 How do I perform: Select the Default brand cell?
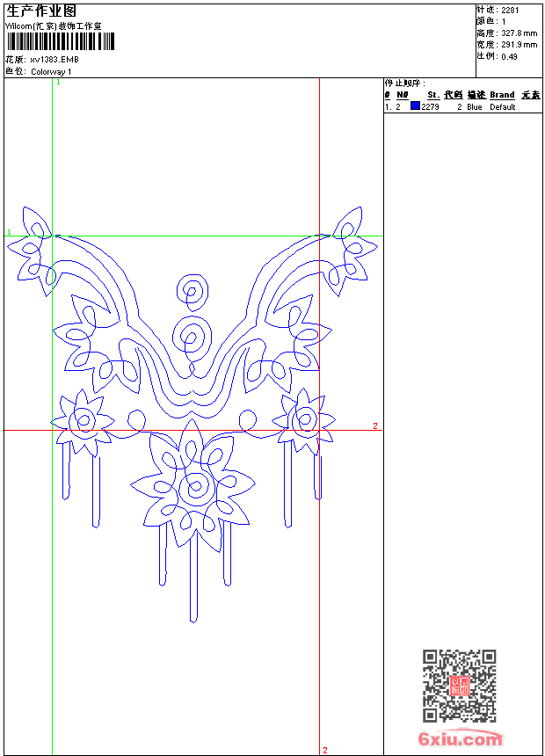click(x=503, y=107)
